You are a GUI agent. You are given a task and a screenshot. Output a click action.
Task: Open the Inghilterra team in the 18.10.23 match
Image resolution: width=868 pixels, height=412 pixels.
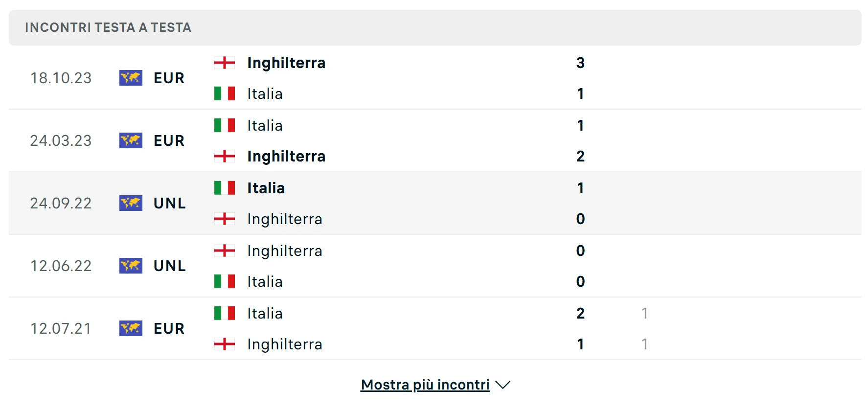286,63
